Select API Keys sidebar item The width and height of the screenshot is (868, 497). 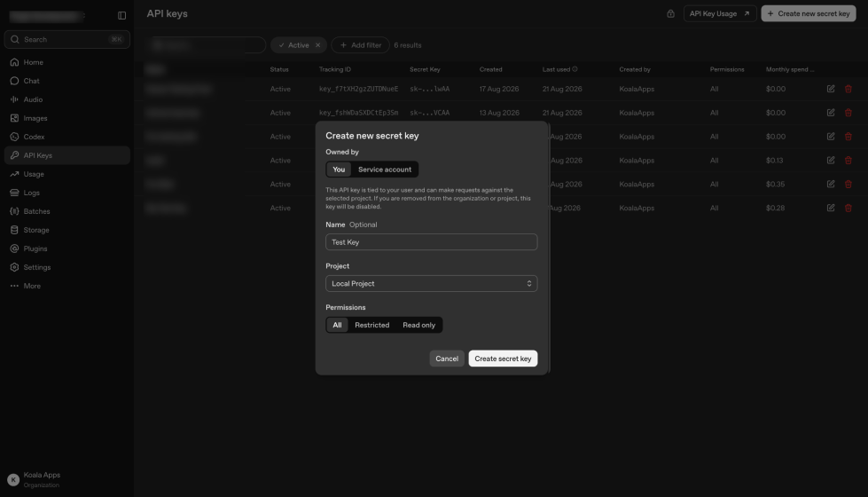67,155
